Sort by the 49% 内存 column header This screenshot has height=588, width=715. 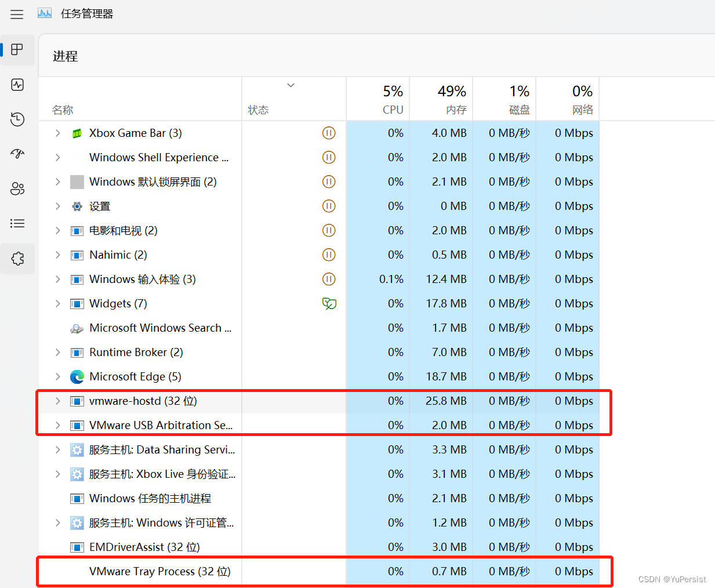441,99
